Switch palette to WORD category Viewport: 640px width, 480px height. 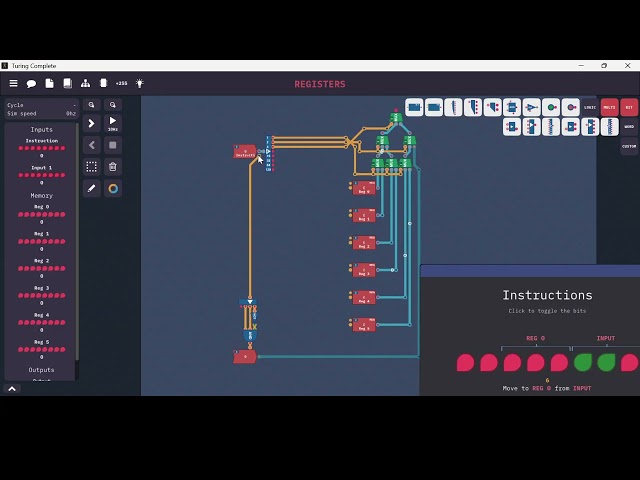(x=629, y=127)
